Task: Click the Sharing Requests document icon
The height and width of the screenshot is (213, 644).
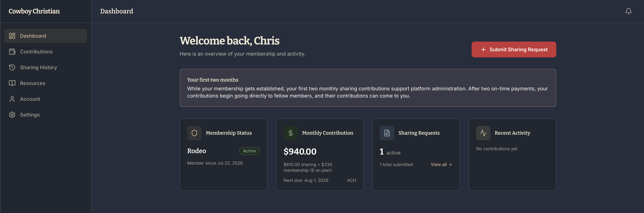Action: tap(387, 133)
